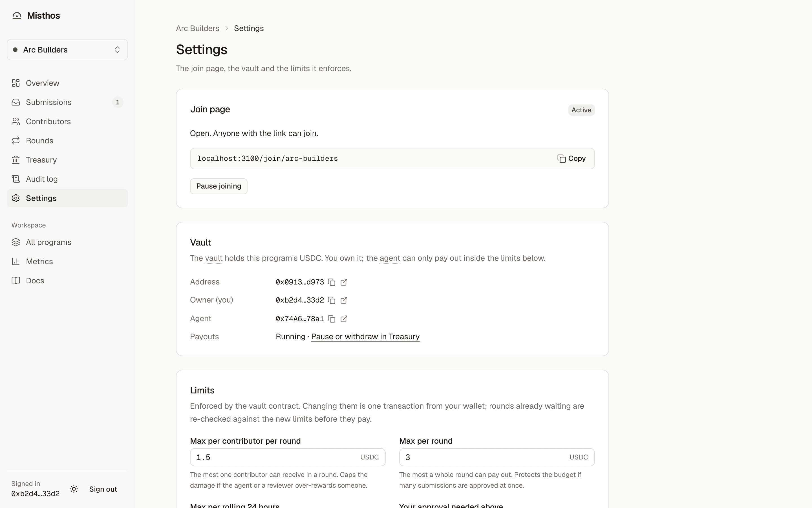Click the Treasury bank icon
Image resolution: width=812 pixels, height=508 pixels.
pyautogui.click(x=16, y=160)
